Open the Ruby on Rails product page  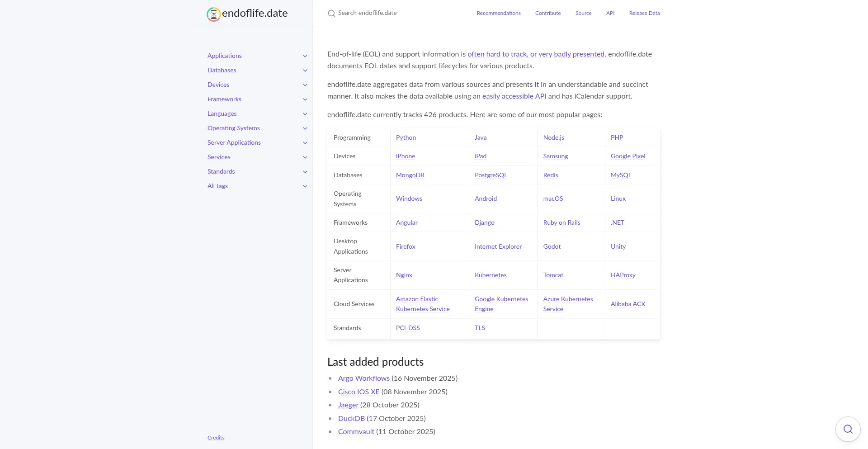561,222
